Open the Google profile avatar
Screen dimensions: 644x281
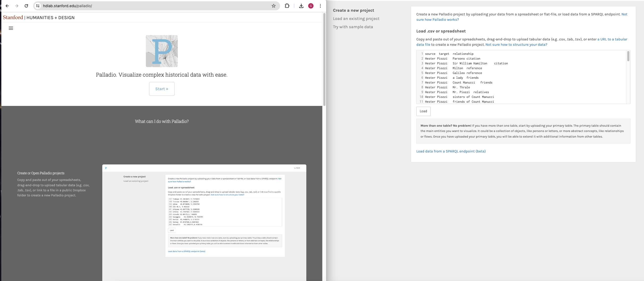[311, 6]
